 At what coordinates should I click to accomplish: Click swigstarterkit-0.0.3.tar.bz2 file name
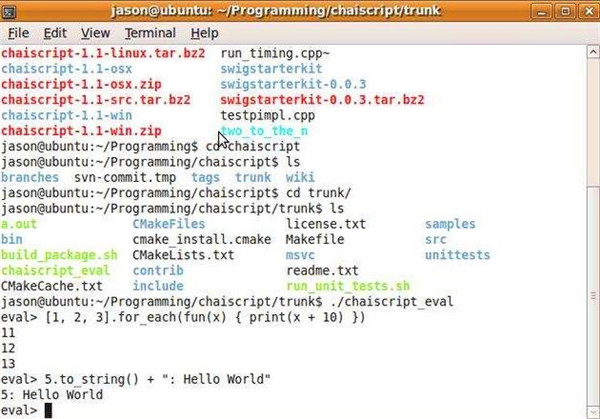(322, 100)
